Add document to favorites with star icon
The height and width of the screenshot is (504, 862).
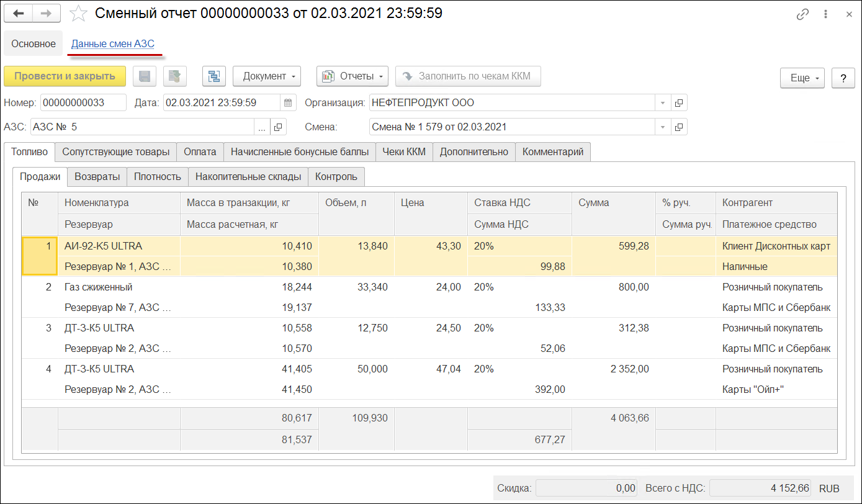tap(78, 13)
